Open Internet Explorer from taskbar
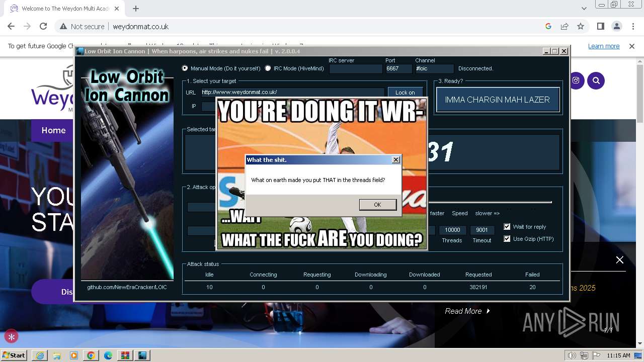This screenshot has height=362, width=644. [39, 355]
